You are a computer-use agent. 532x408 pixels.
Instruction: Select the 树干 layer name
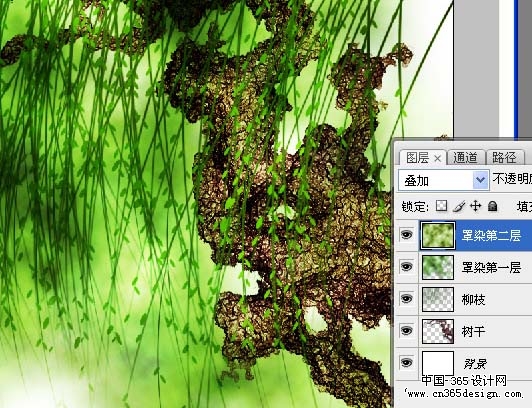pos(473,331)
